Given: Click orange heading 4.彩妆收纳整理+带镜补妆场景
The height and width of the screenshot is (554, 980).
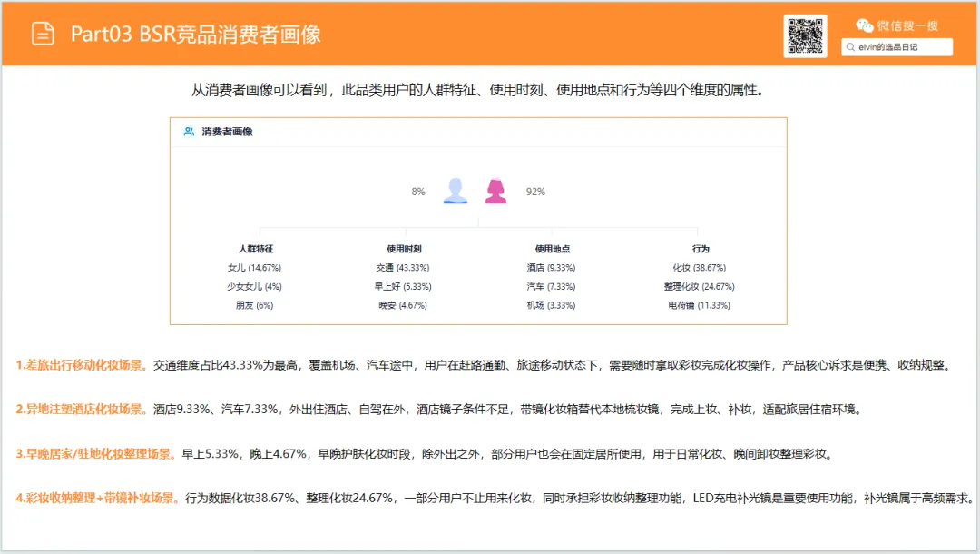Looking at the screenshot, I should 97,499.
